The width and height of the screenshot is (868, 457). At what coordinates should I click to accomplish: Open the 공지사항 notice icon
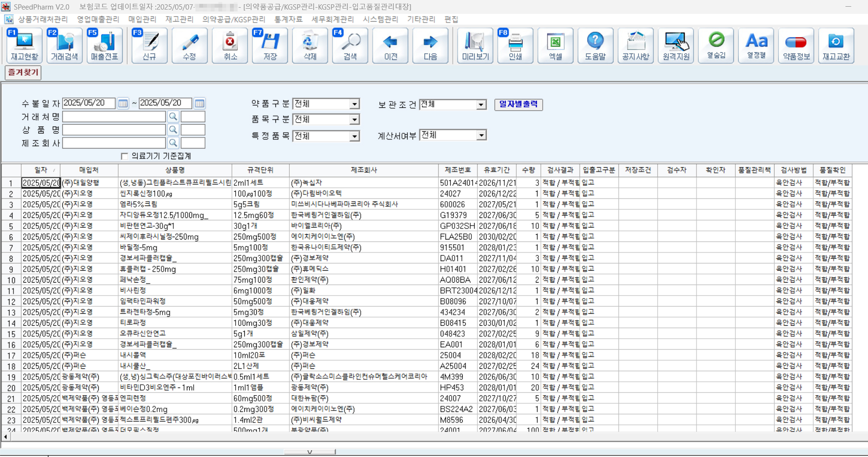click(x=636, y=46)
